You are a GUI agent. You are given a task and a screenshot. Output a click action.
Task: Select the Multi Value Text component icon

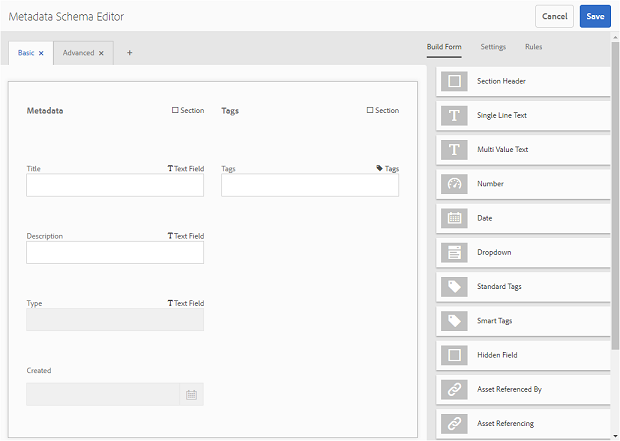(454, 150)
